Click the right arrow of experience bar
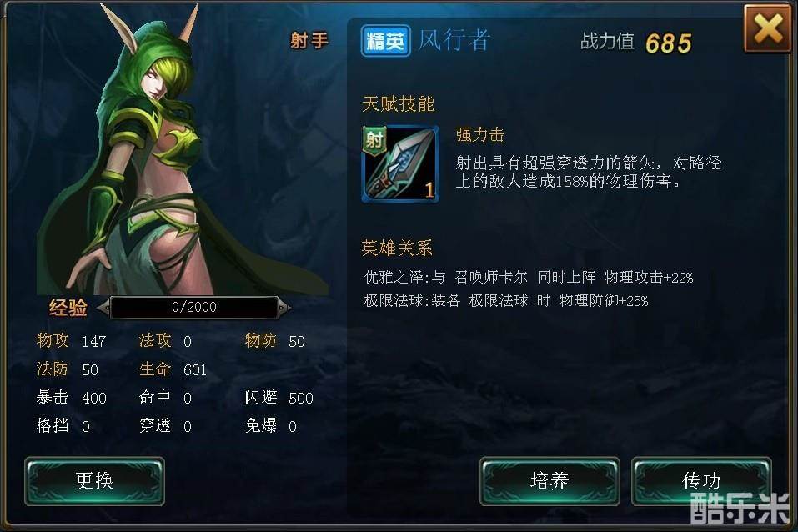Viewport: 798px width, 532px height. [284, 308]
